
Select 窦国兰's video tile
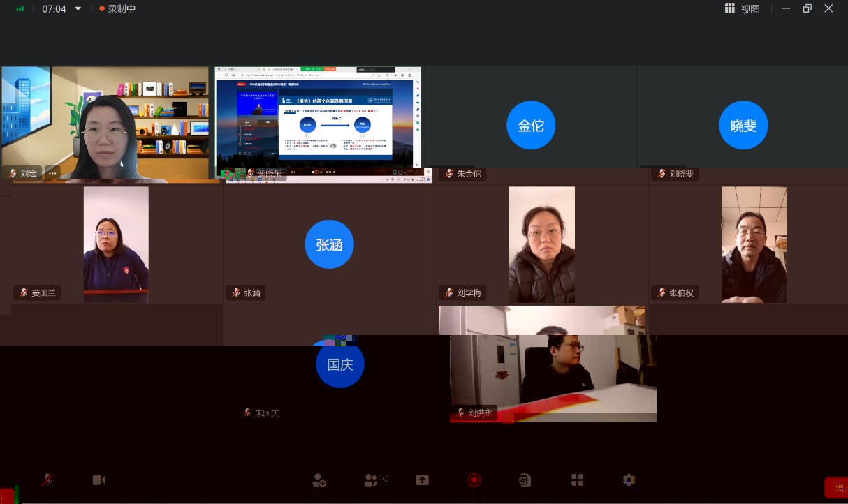point(116,244)
